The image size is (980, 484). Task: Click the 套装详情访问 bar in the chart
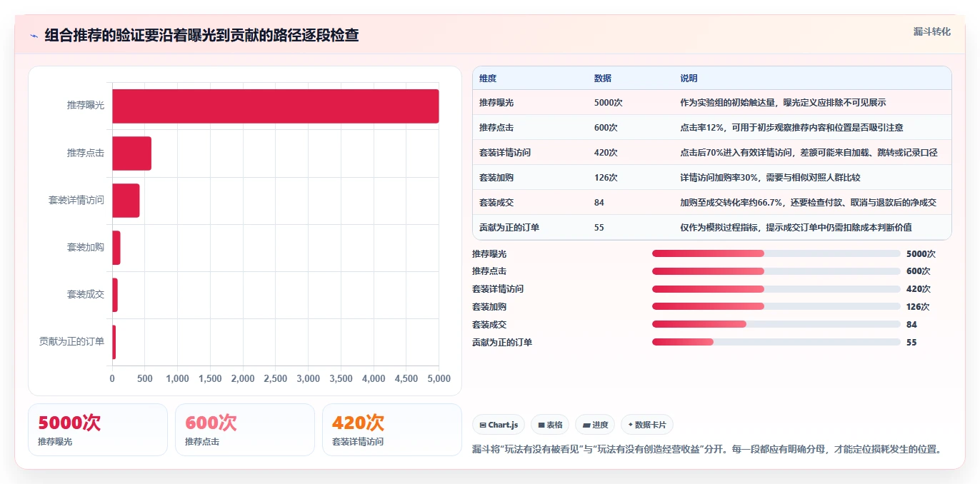126,200
